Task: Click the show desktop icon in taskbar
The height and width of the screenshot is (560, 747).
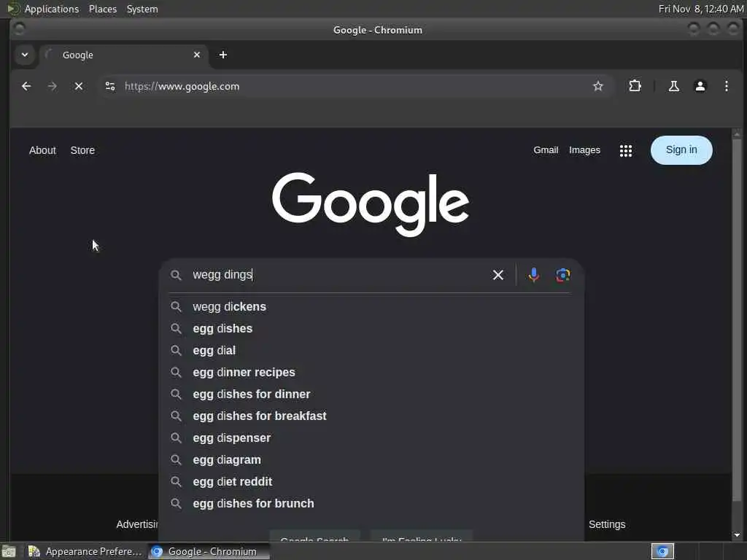Action: [x=9, y=551]
